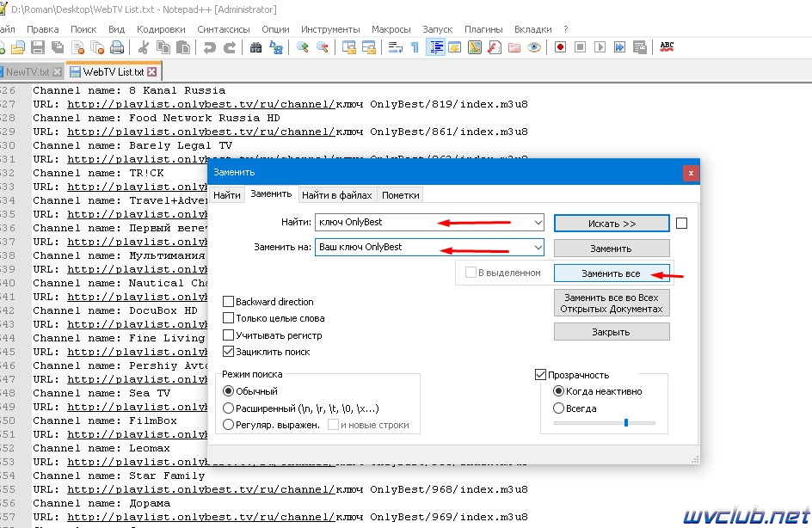Viewport: 812px width, 528px height.
Task: Click the Zoom In magnifier icon
Action: coord(303,47)
